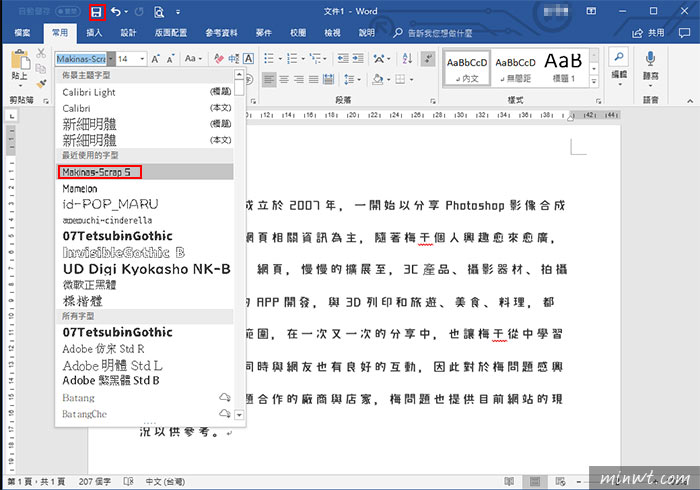Open the Undo history dropdown arrow
The width and height of the screenshot is (700, 490).
(126, 12)
